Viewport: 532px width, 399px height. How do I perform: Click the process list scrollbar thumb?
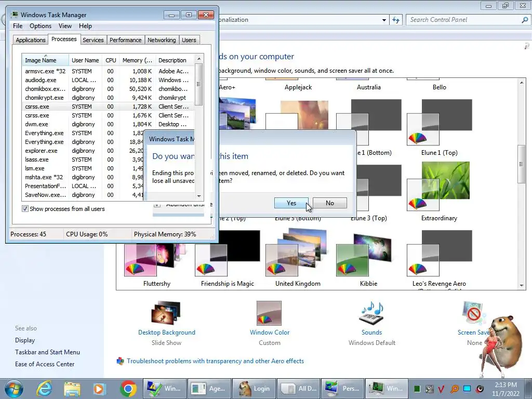(199, 84)
